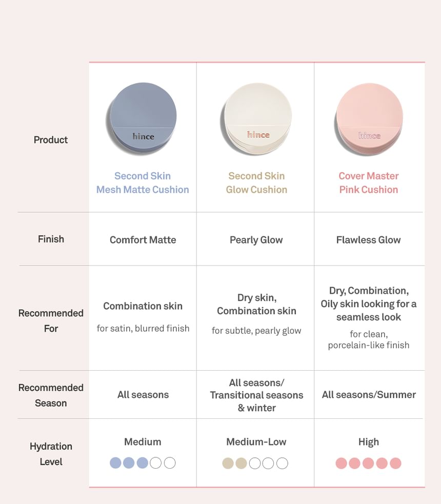Click last empty hydration dot under Medium
The image size is (441, 504).
pyautogui.click(x=170, y=463)
